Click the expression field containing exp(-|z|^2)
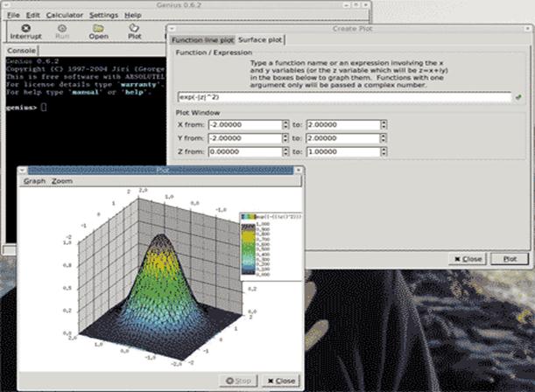Image resolution: width=535 pixels, height=392 pixels. [x=345, y=97]
